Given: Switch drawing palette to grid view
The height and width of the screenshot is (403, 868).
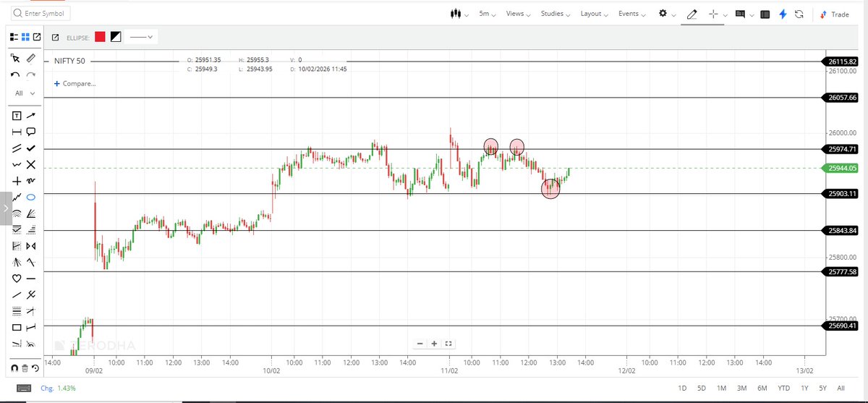Looking at the screenshot, I should click(26, 36).
